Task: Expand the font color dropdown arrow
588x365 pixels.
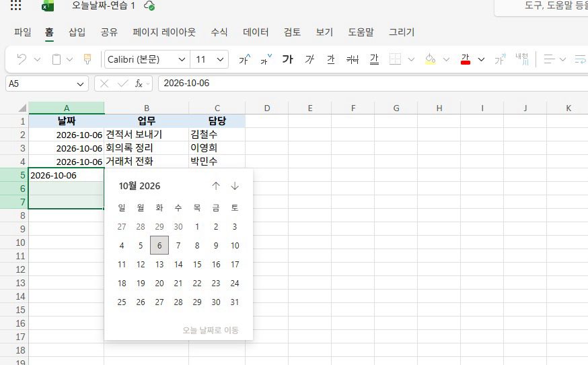Action: (482, 59)
